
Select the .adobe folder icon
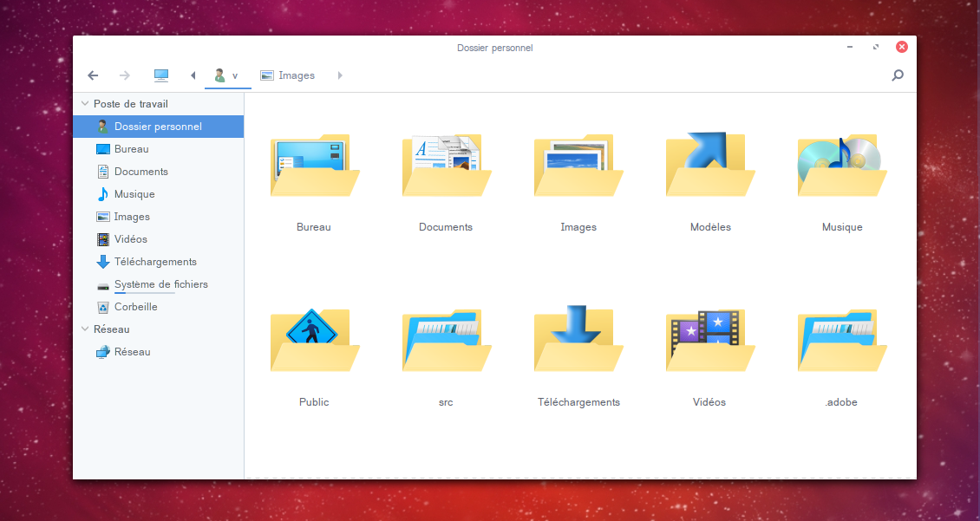[842, 340]
